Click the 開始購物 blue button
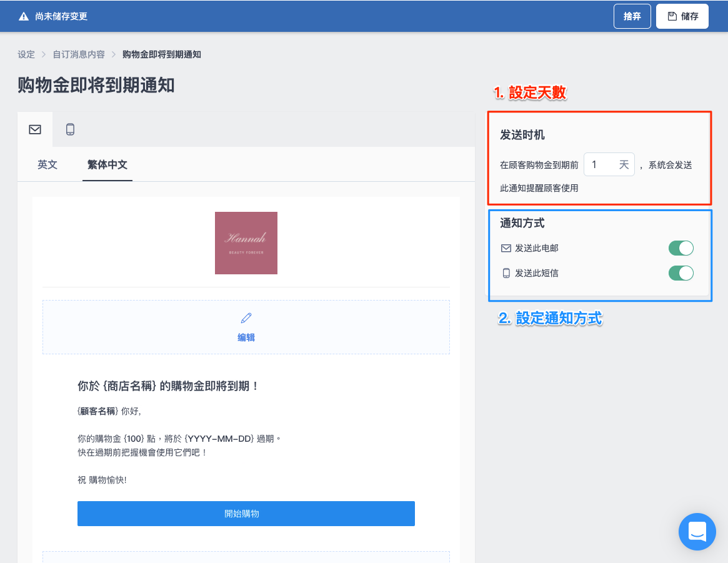Image resolution: width=728 pixels, height=563 pixels. pos(246,514)
